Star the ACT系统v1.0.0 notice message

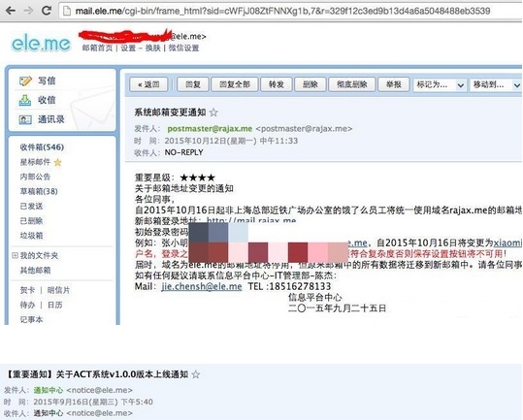[x=196, y=374]
